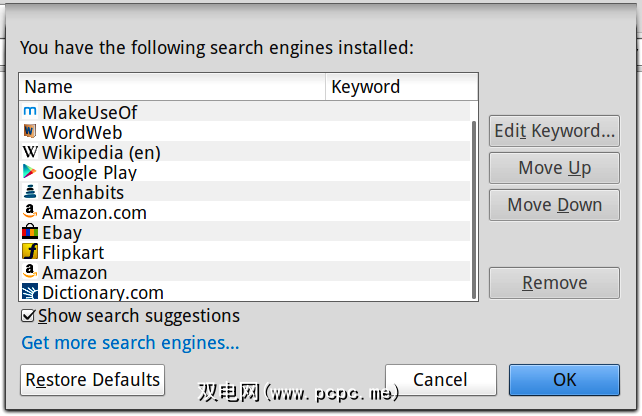
Task: Click the Flipkart icon in list
Action: pos(30,252)
